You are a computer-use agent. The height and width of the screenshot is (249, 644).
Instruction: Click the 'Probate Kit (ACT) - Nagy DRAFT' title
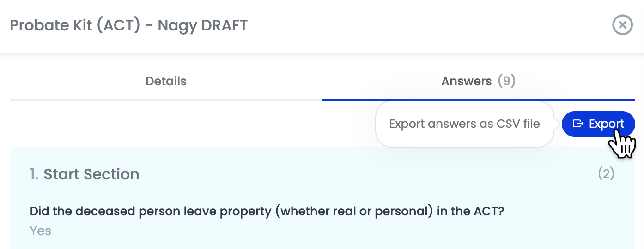coord(129,25)
